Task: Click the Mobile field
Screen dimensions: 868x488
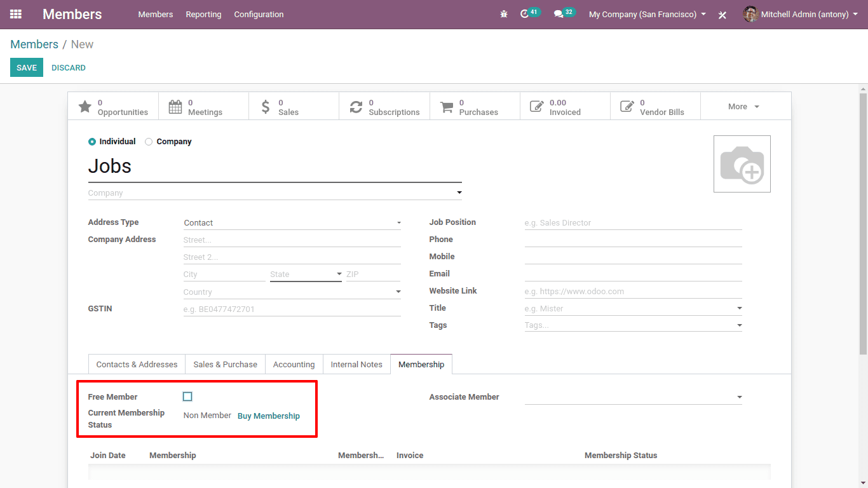Action: [633, 257]
